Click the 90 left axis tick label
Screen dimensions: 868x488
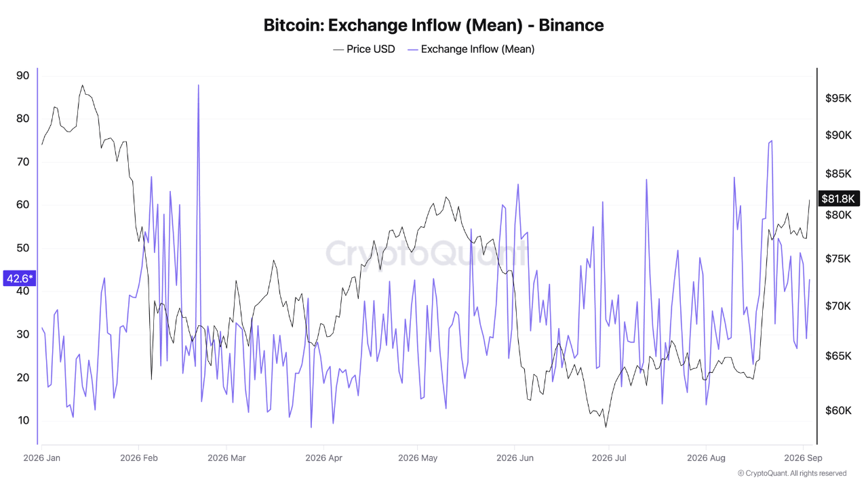click(22, 75)
